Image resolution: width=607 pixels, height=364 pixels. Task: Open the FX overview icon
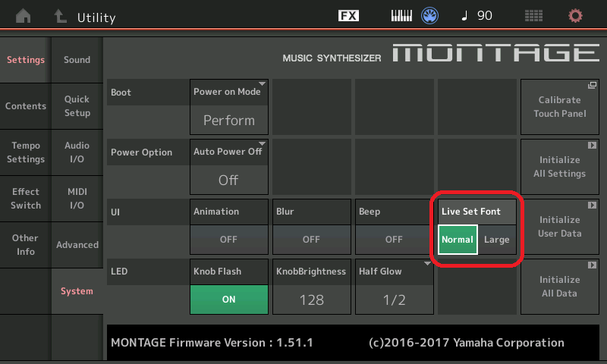348,16
